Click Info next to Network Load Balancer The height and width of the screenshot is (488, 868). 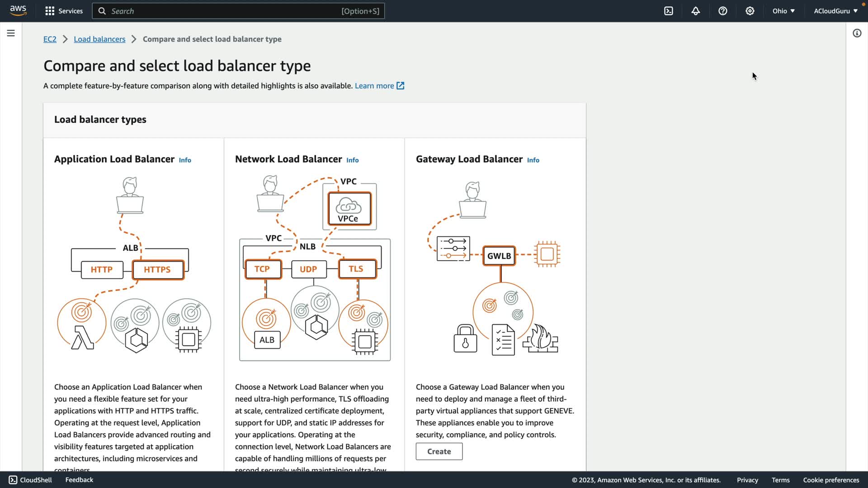pyautogui.click(x=352, y=160)
